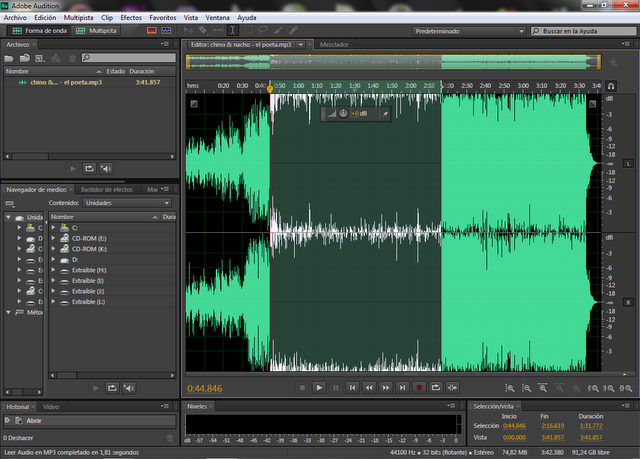Select the Time Selection tool

click(x=232, y=30)
